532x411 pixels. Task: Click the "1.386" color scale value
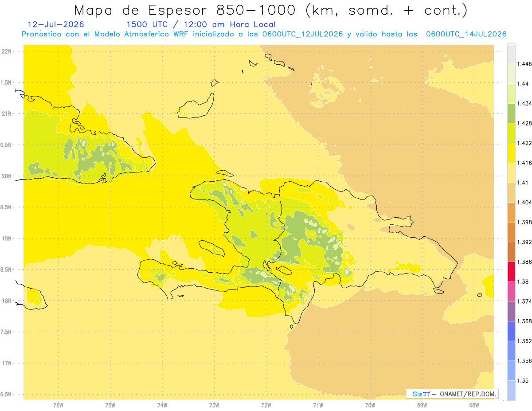pyautogui.click(x=524, y=262)
